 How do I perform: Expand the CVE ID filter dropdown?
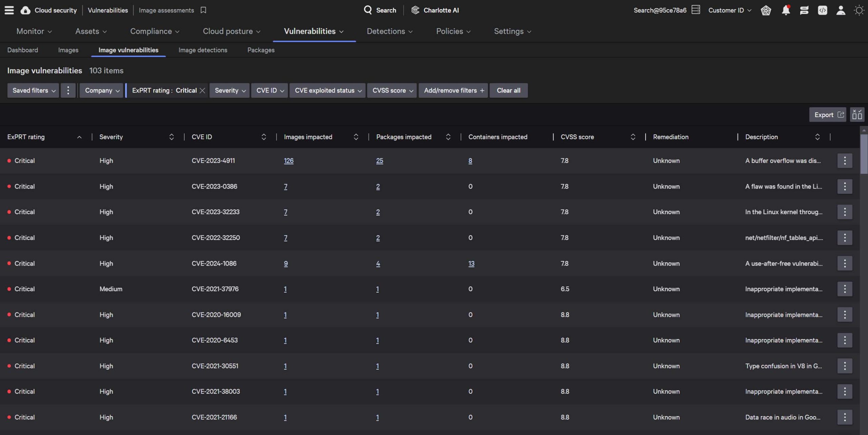(270, 90)
